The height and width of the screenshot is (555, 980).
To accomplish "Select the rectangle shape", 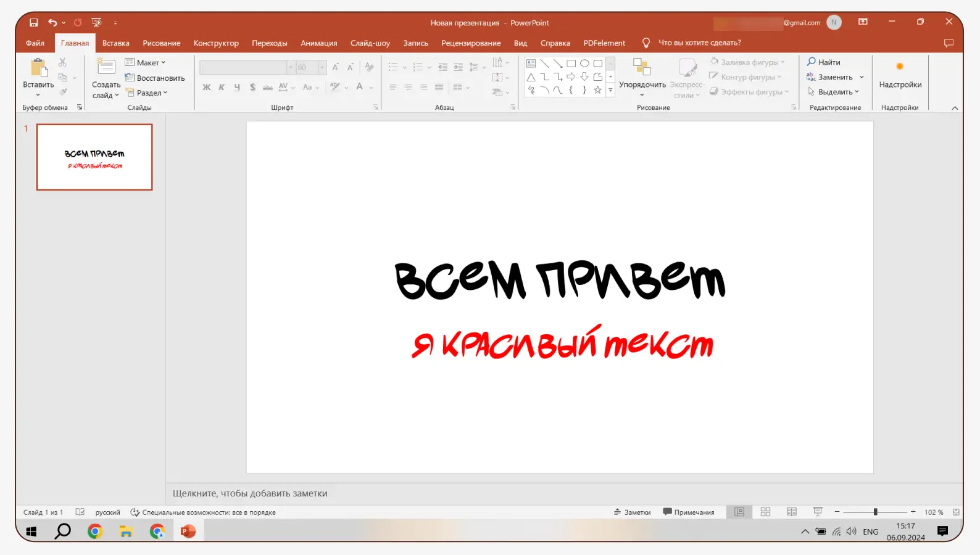I will click(x=571, y=63).
